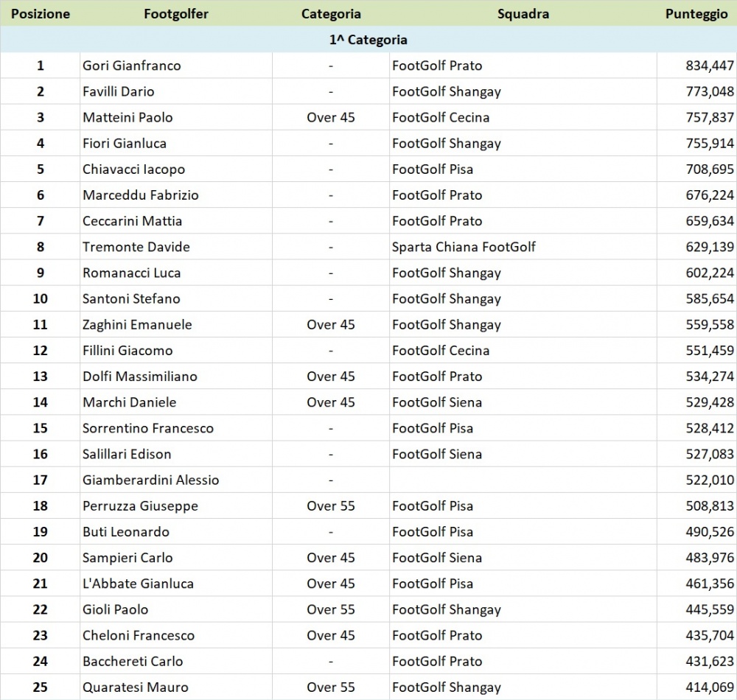Screen dimensions: 737x700
Task: Click the score 676,224
Action: [710, 195]
